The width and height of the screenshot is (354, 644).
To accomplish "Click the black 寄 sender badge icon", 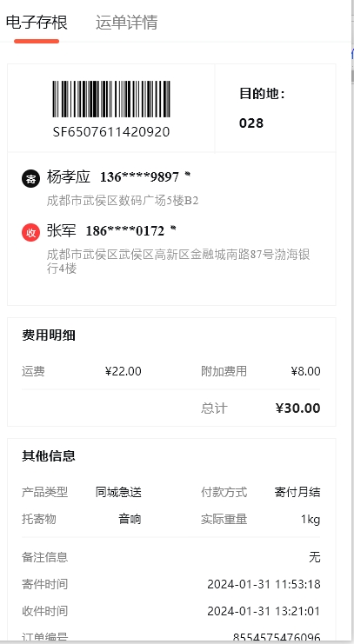I will [x=30, y=179].
